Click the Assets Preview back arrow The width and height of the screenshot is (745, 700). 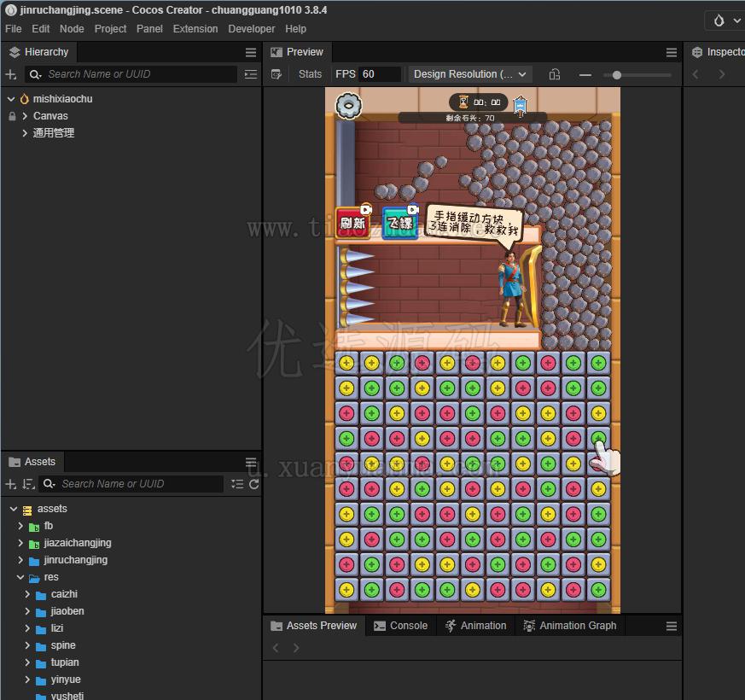(x=276, y=647)
